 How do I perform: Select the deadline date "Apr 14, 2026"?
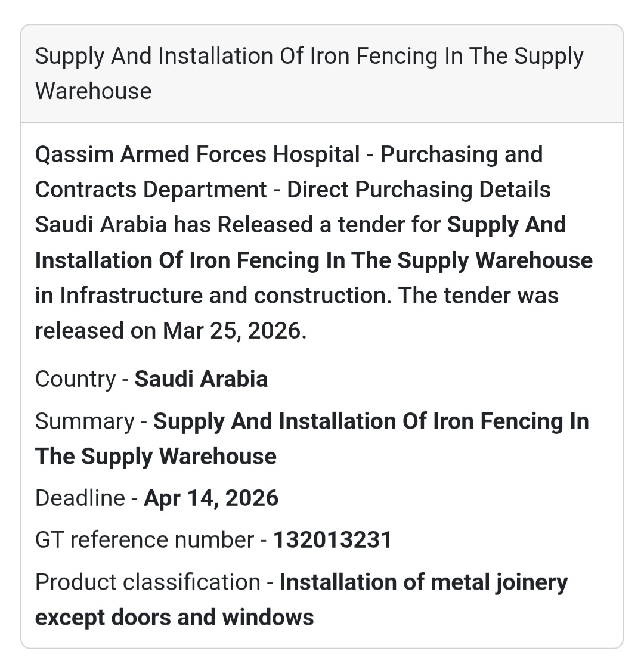211,498
